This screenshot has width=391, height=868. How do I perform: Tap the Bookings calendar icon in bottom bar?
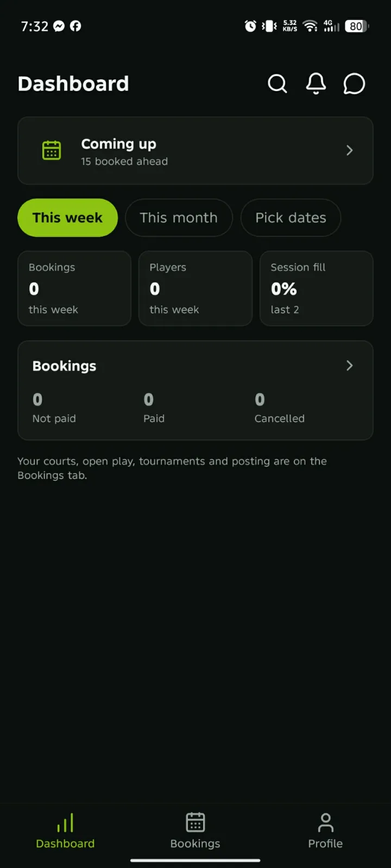coord(195,822)
